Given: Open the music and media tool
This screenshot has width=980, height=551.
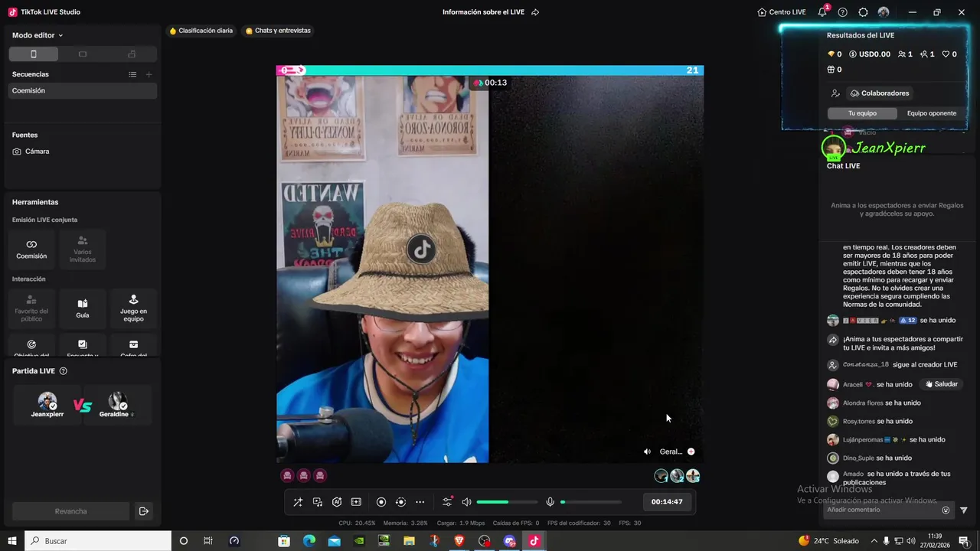Looking at the screenshot, I should [318, 502].
